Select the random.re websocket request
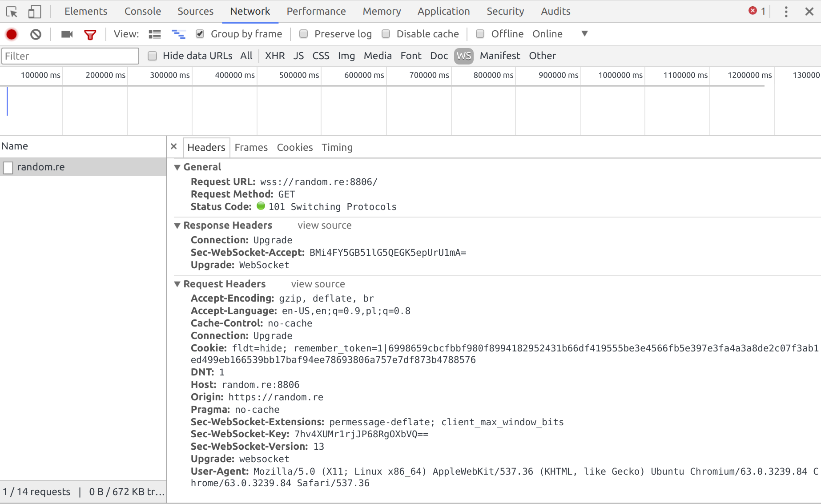The image size is (821, 504). pyautogui.click(x=40, y=167)
